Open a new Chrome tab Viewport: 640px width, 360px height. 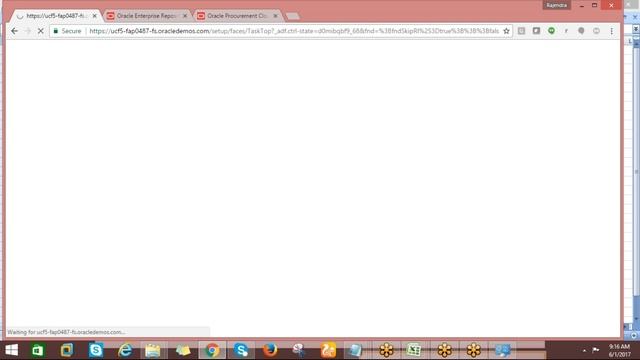pos(292,16)
